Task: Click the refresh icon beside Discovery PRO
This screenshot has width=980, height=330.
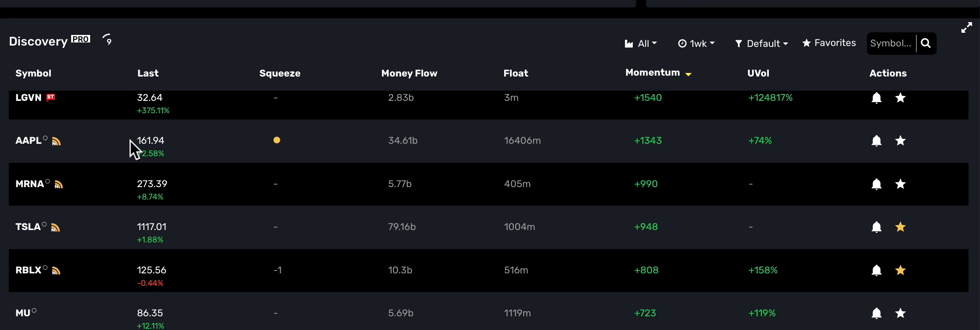Action: click(107, 39)
